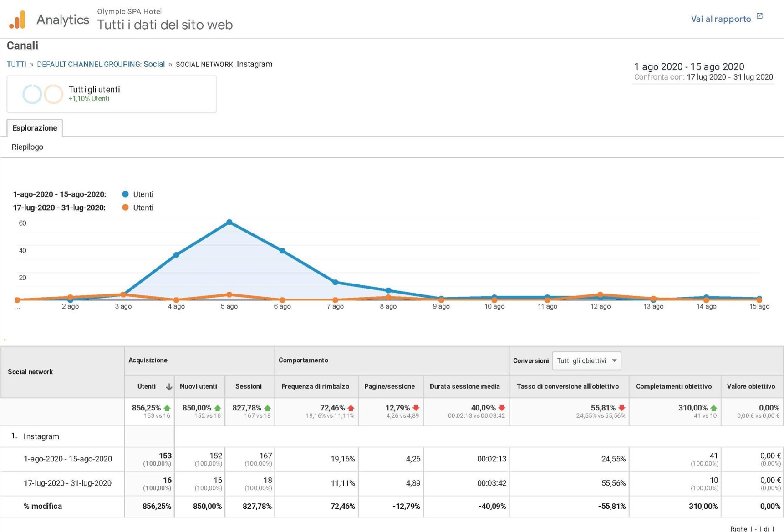Select the Esplorazione tab
Image resolution: width=784 pixels, height=532 pixels.
point(35,128)
